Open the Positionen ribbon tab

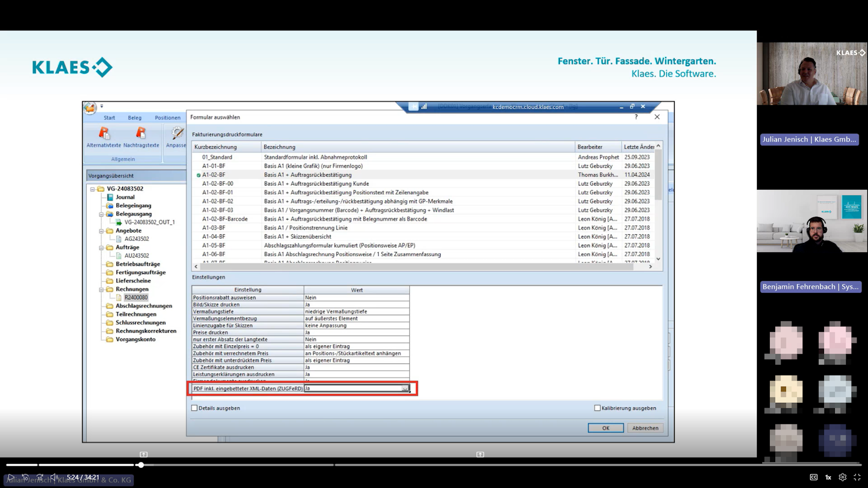[168, 118]
